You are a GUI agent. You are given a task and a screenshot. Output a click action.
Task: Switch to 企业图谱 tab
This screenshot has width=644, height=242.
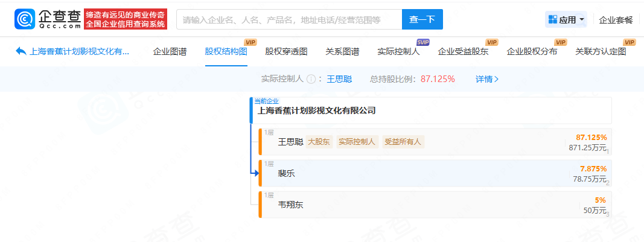pos(170,51)
